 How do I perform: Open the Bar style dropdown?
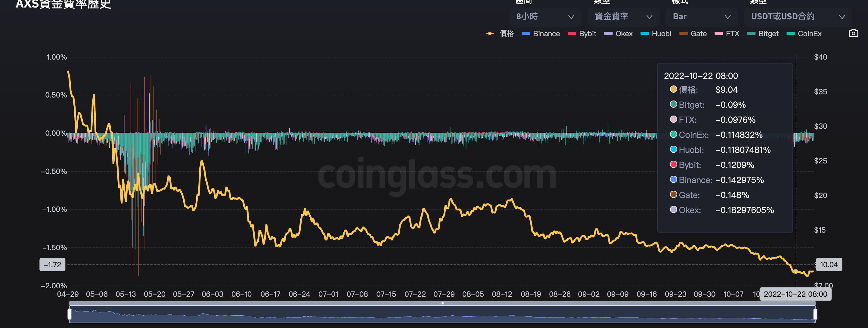(x=702, y=16)
